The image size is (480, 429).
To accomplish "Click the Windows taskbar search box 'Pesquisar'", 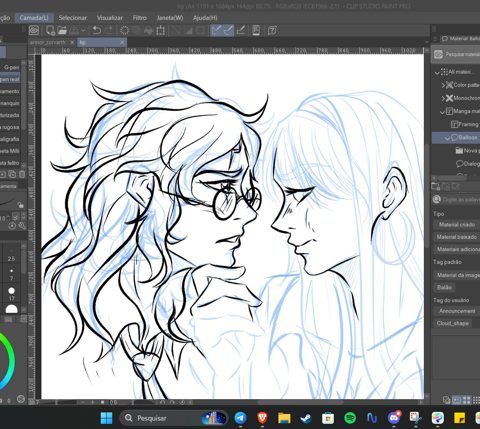I will tap(173, 418).
